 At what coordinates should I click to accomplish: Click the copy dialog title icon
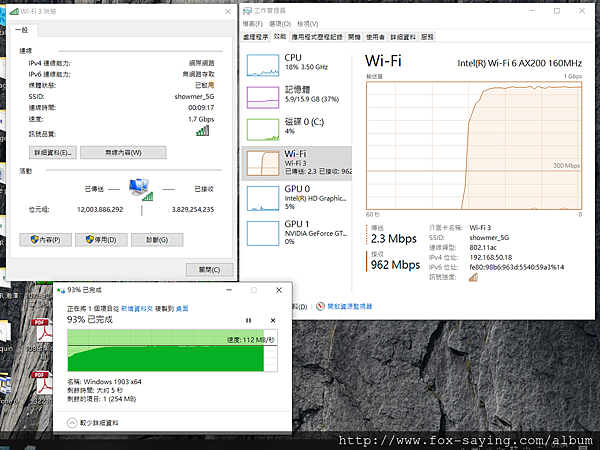[x=61, y=290]
